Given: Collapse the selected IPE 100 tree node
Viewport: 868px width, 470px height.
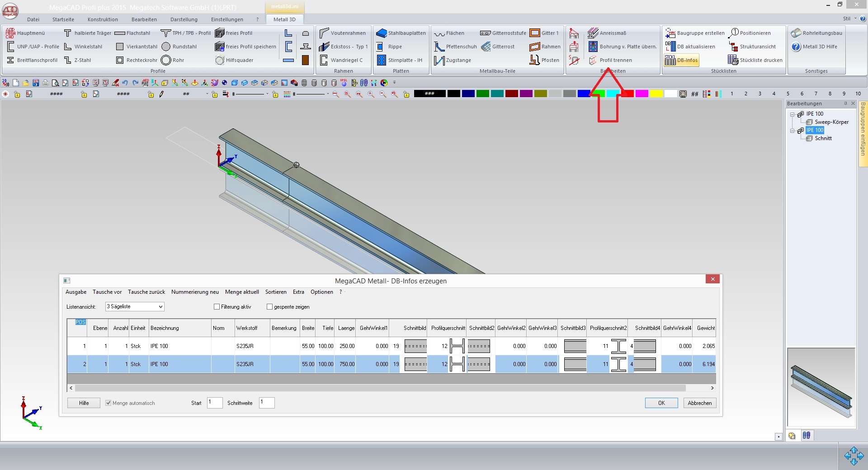Looking at the screenshot, I should (792, 131).
